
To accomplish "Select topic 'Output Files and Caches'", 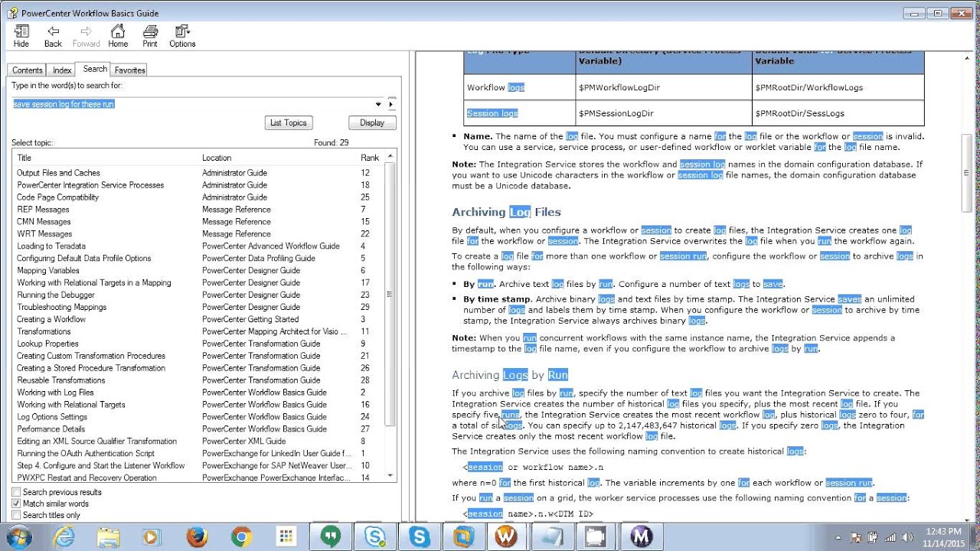I will [58, 173].
